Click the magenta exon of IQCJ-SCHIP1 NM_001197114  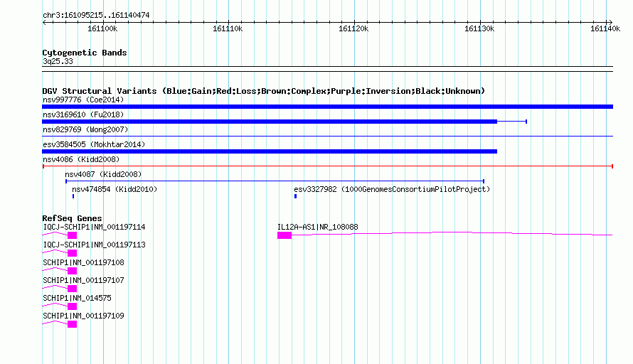(73, 235)
